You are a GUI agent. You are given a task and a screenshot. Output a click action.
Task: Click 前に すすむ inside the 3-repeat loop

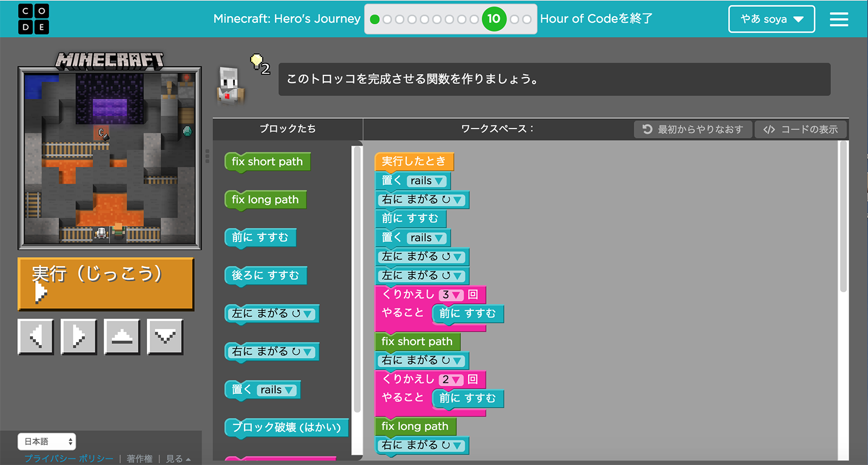[x=468, y=314]
